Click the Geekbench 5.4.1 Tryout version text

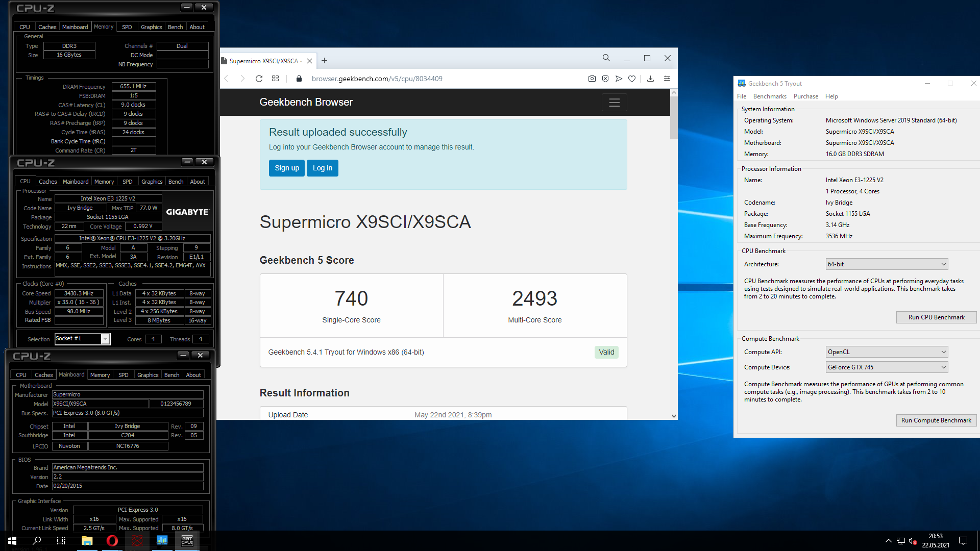point(346,352)
